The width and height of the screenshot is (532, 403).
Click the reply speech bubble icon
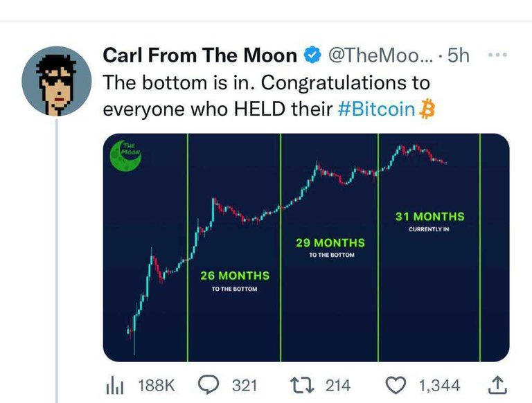[x=209, y=385]
